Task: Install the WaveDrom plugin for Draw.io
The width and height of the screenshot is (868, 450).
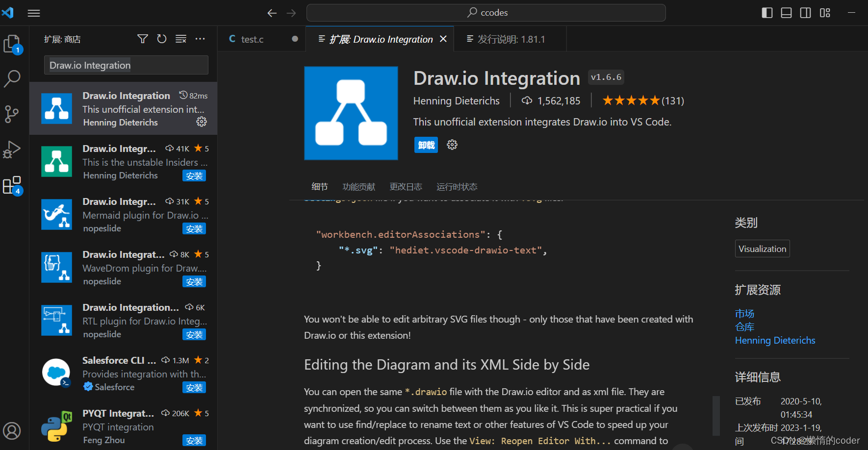Action: (x=194, y=281)
